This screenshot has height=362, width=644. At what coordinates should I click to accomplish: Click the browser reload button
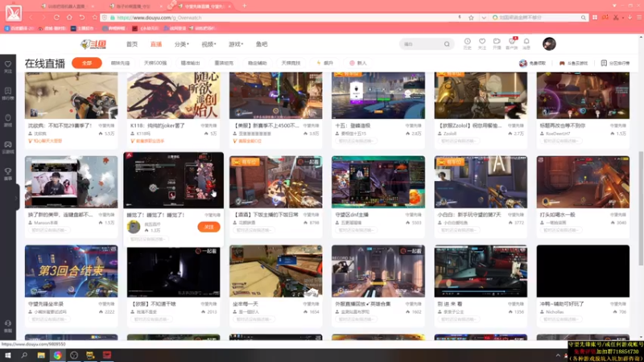(x=56, y=18)
